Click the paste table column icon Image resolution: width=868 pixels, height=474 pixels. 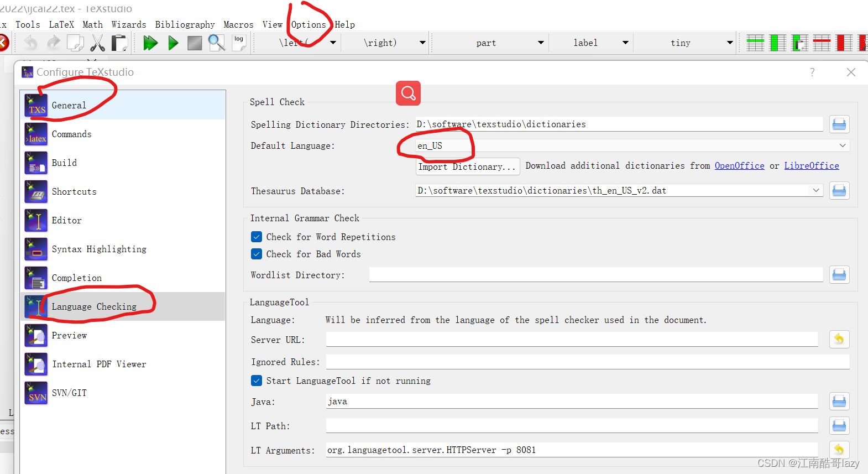800,43
